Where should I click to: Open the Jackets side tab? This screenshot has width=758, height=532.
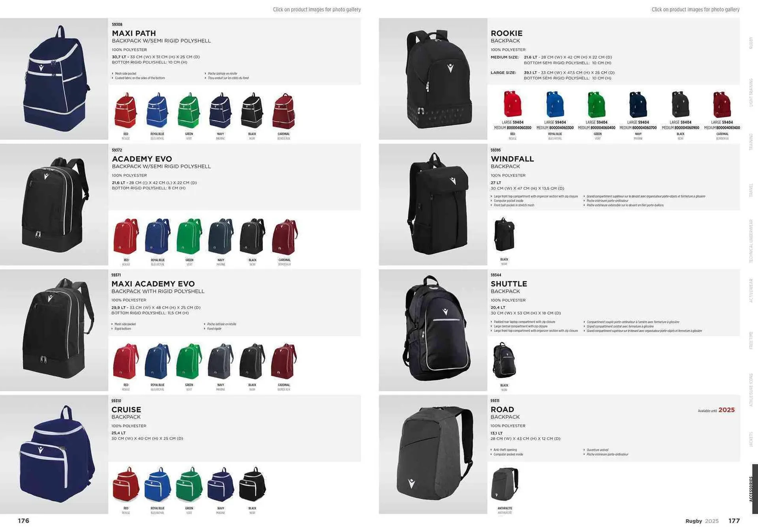coord(751,439)
